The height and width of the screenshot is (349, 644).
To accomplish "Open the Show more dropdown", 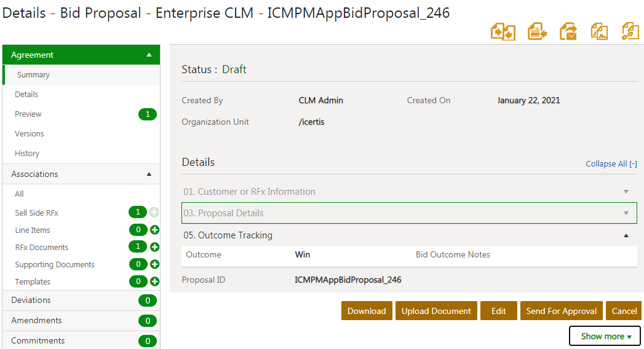I will (x=605, y=336).
